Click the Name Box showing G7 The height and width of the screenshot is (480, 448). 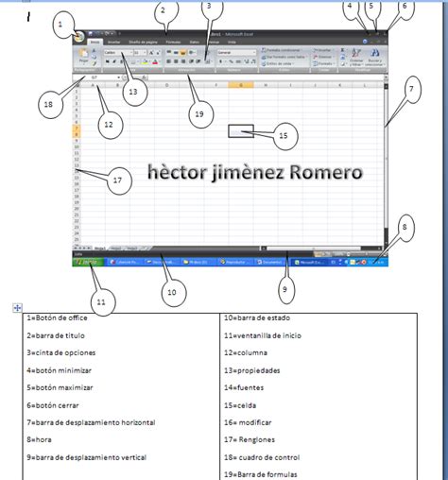pos(95,77)
